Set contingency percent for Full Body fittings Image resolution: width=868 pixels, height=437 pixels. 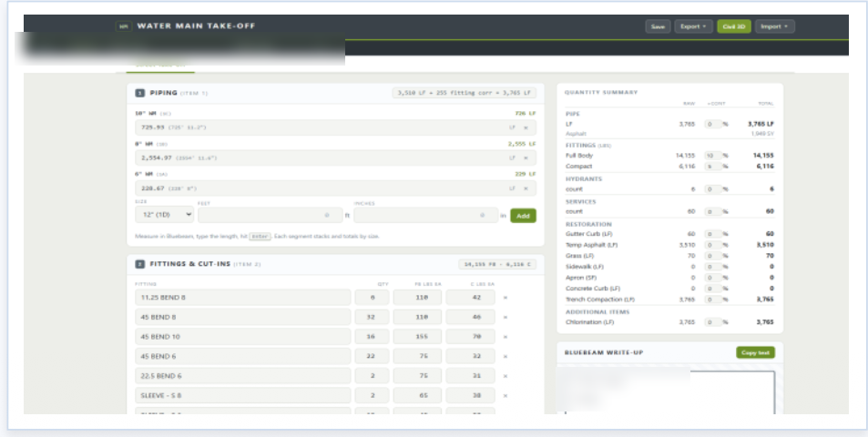tap(712, 156)
